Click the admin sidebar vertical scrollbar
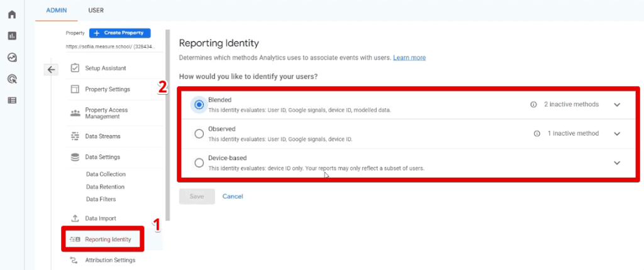Image resolution: width=644 pixels, height=270 pixels. 167,126
